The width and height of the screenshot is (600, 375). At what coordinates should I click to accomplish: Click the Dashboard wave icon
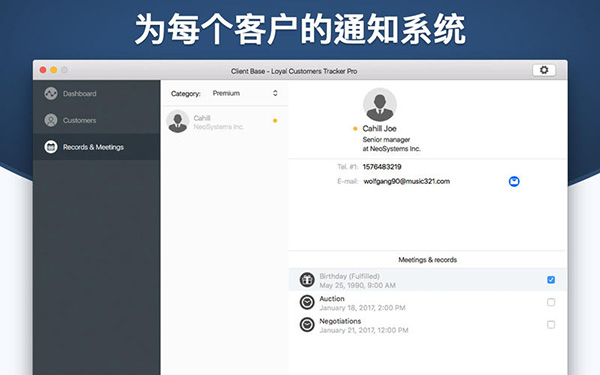tap(51, 93)
